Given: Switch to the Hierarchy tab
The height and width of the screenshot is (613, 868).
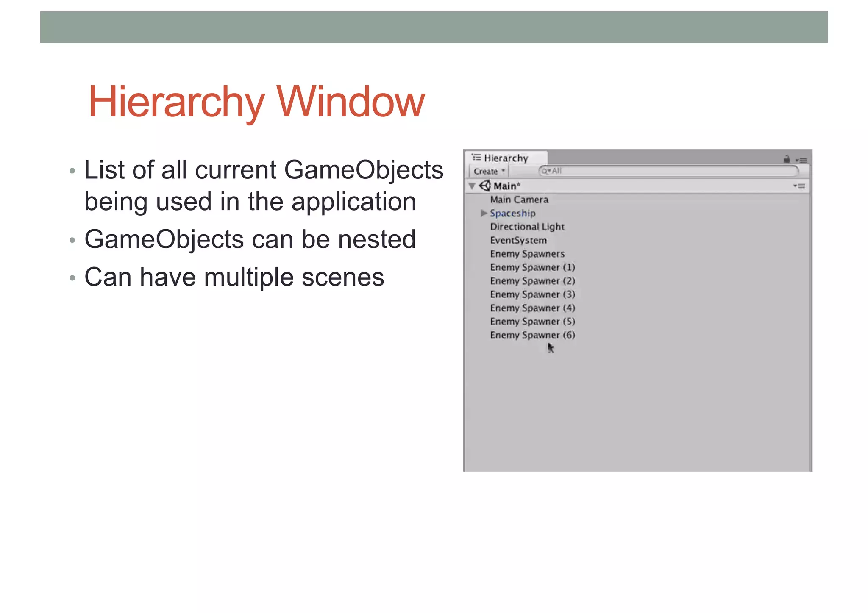Looking at the screenshot, I should (x=506, y=158).
